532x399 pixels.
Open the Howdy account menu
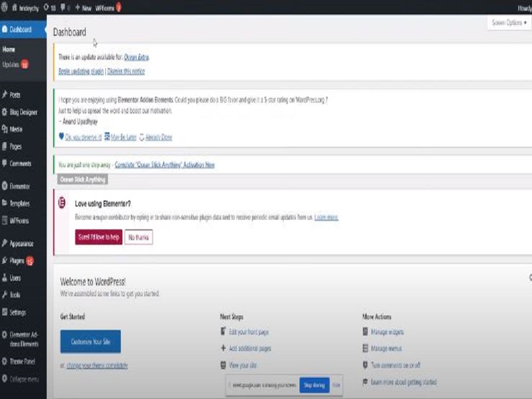pyautogui.click(x=525, y=8)
